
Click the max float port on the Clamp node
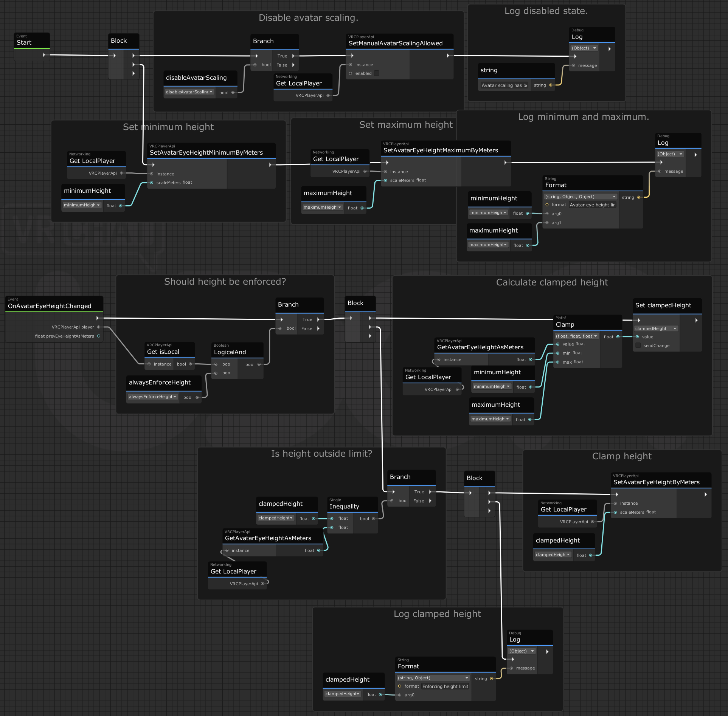coord(557,362)
